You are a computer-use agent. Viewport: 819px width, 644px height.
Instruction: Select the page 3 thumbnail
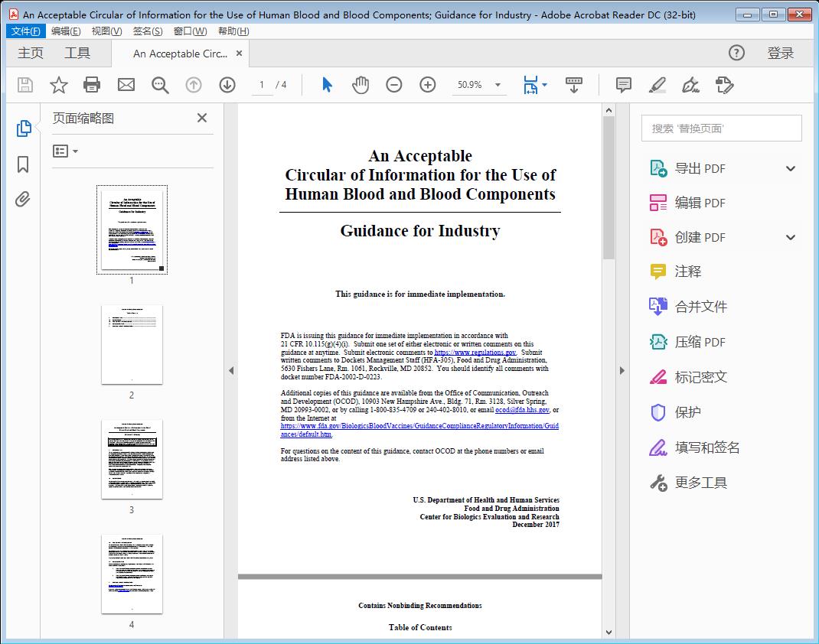click(x=131, y=459)
